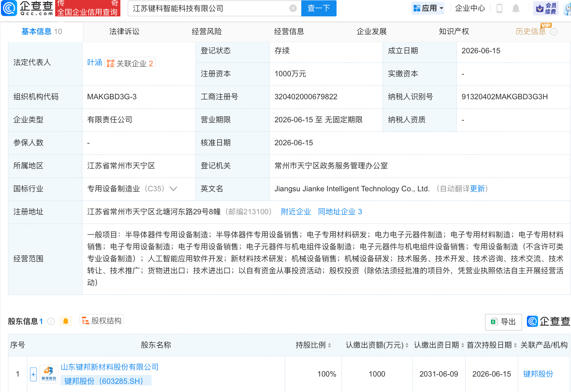Open the 附近企业 link
571x392 pixels.
[x=296, y=212]
